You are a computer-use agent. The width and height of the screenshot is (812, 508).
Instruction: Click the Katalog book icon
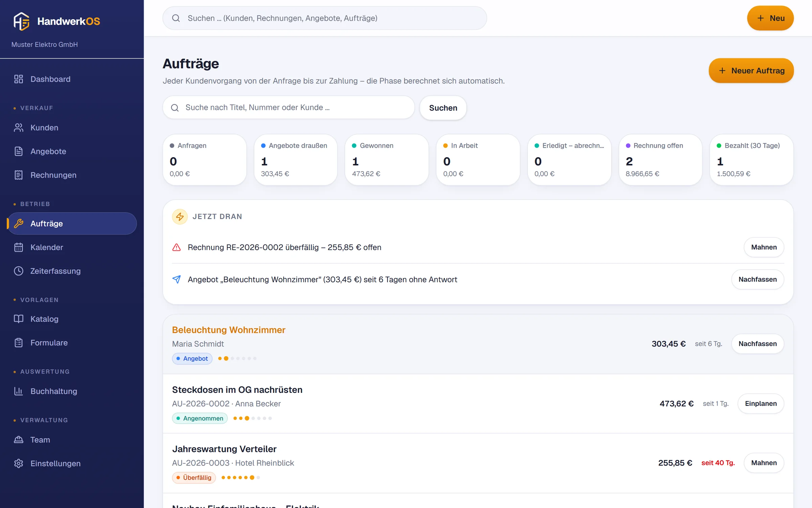click(x=19, y=319)
